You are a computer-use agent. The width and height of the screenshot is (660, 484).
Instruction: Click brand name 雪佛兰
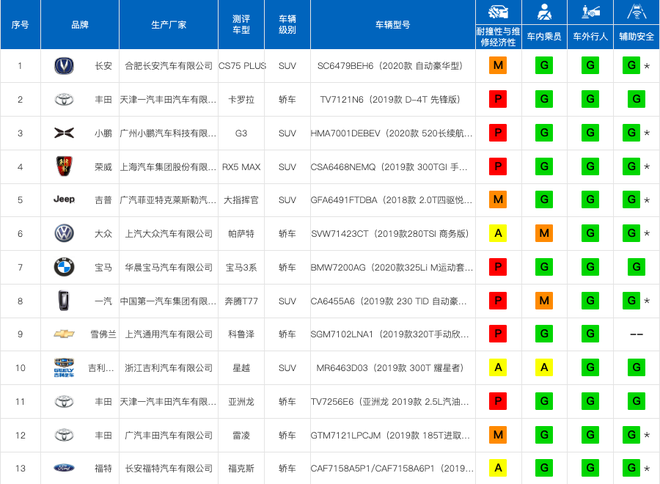(x=103, y=334)
